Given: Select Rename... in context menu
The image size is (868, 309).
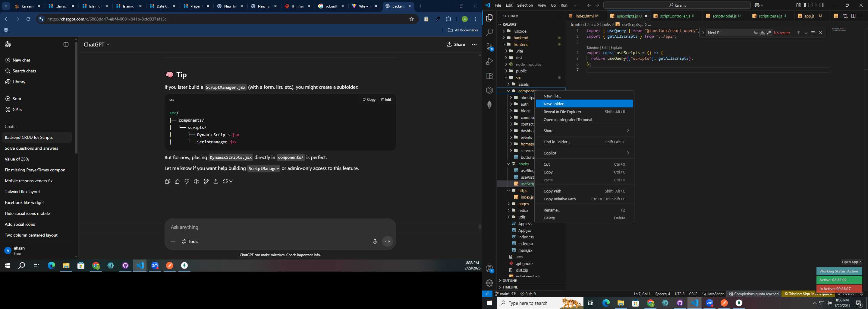Looking at the screenshot, I should point(584,210).
